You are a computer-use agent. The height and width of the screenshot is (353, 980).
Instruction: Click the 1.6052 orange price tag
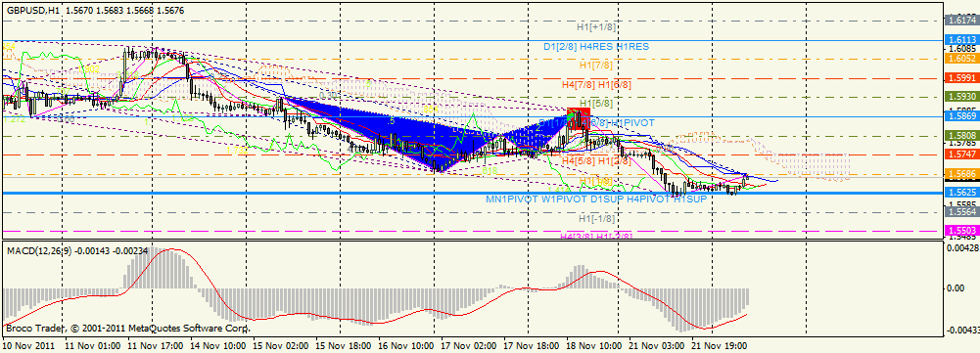point(963,59)
